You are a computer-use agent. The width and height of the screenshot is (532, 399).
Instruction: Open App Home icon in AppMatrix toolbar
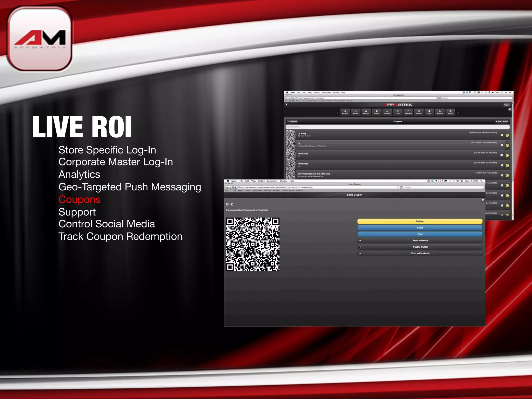coord(345,112)
